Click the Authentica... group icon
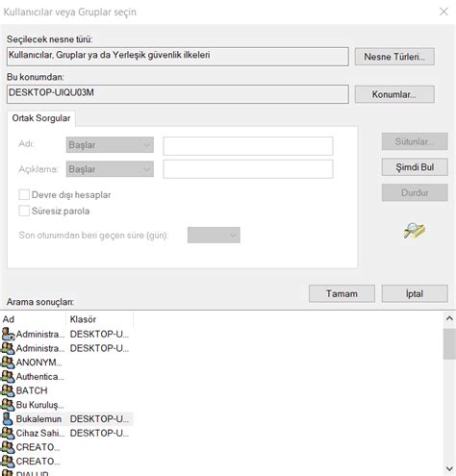Screen dimensions: 456x476 click(8, 376)
